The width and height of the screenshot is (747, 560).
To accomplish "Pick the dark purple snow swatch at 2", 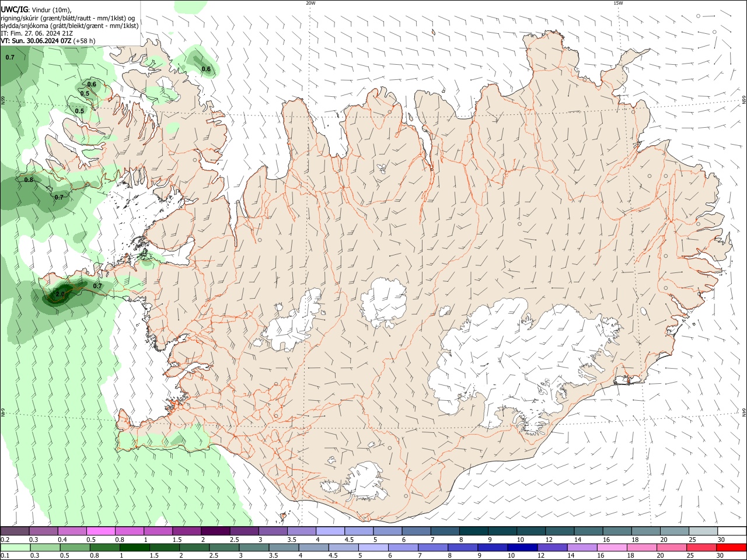I will coord(215,531).
